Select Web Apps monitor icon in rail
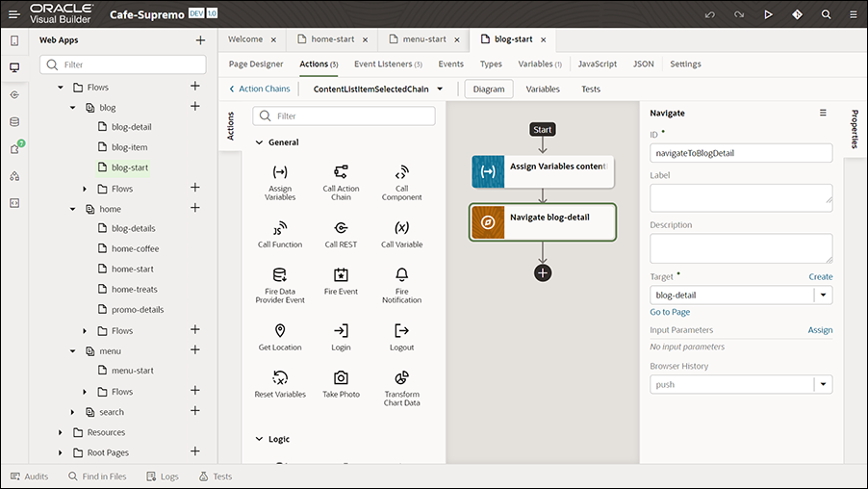868x489 pixels. [x=15, y=67]
